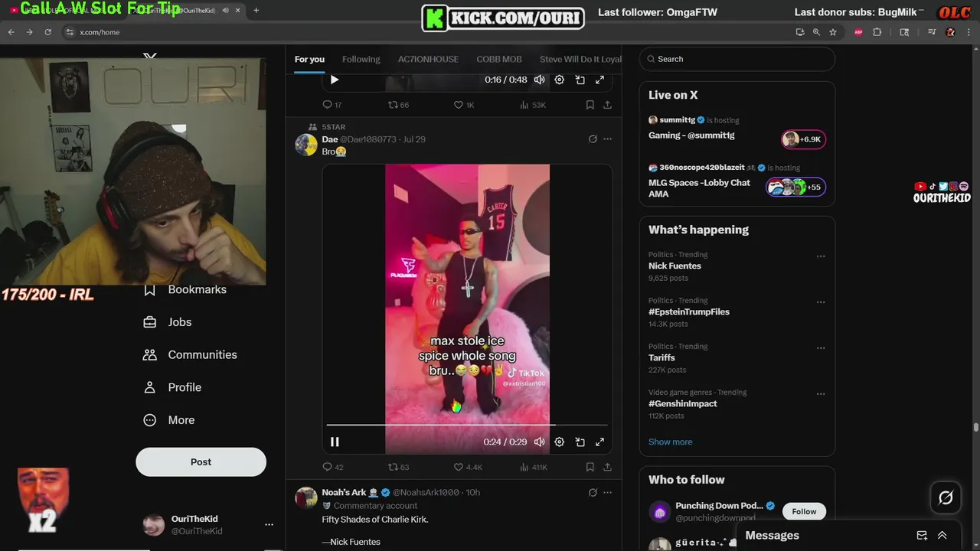Join summit1g Gaming live space
980x551 pixels.
803,139
